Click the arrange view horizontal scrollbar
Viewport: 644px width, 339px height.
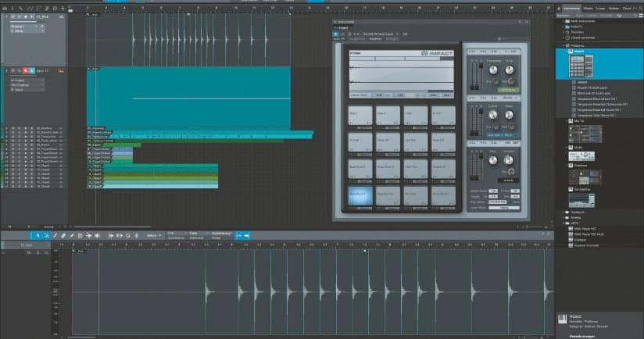click(x=112, y=227)
